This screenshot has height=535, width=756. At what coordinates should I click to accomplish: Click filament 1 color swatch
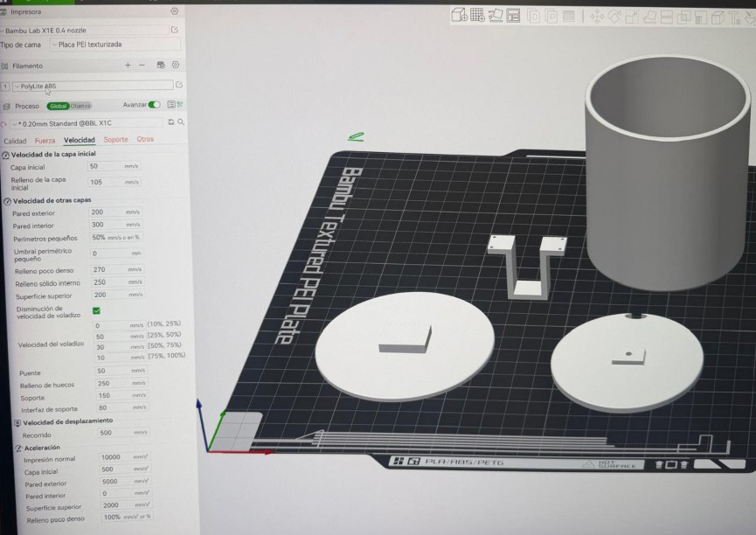pyautogui.click(x=7, y=84)
